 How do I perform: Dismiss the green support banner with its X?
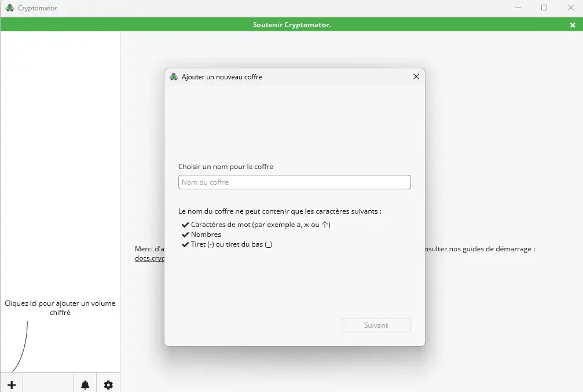click(x=572, y=24)
